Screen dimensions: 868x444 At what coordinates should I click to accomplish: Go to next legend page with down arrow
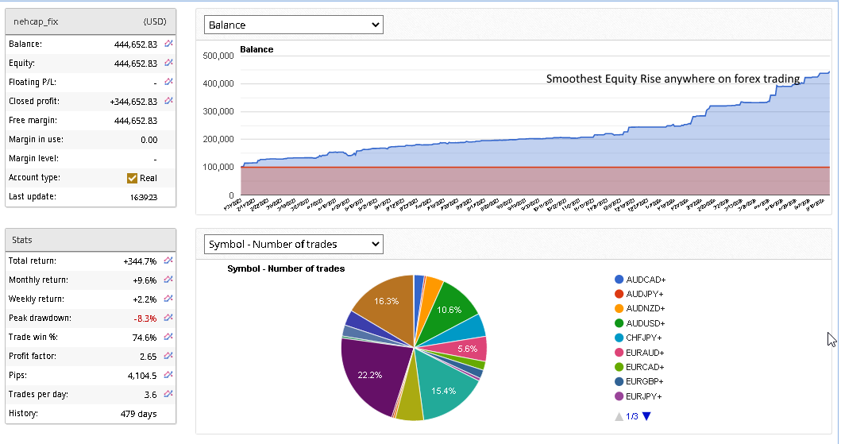[646, 416]
